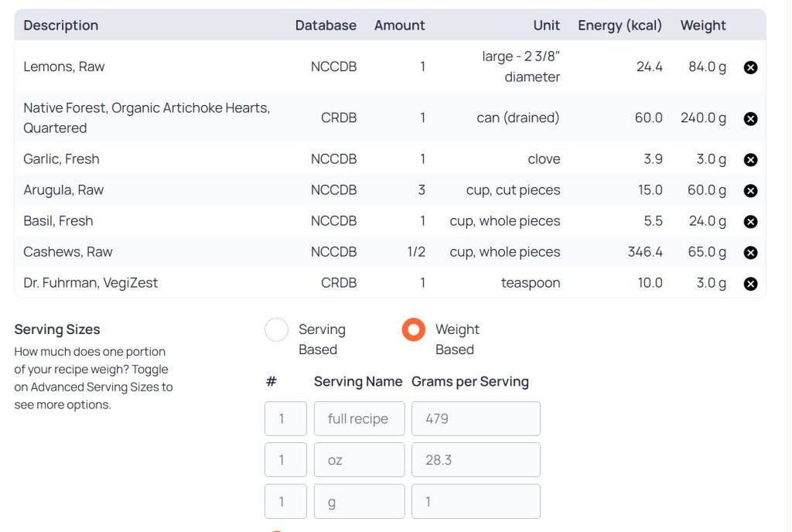Delete the Arugula, Raw ingredient
Screen dimensions: 792x532
pyautogui.click(x=749, y=191)
